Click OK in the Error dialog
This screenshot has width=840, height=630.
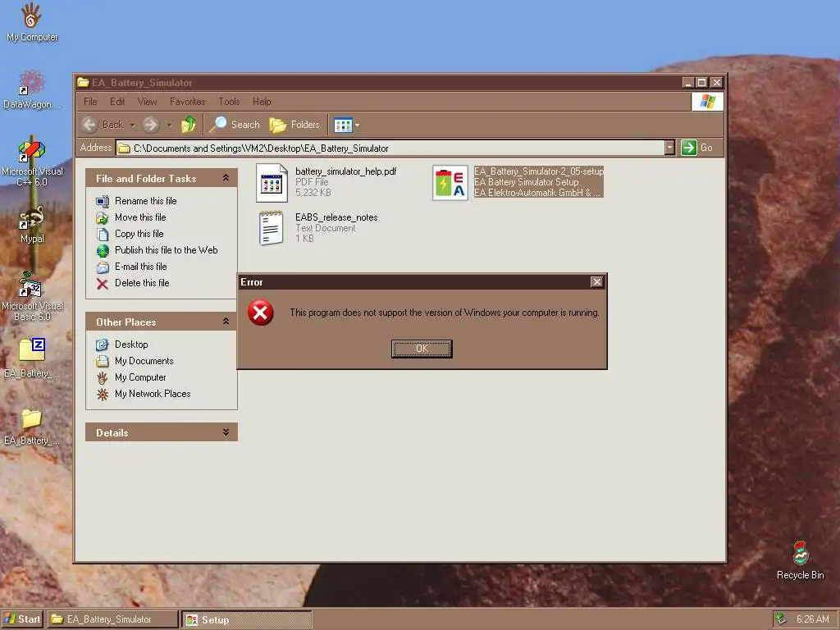(422, 349)
